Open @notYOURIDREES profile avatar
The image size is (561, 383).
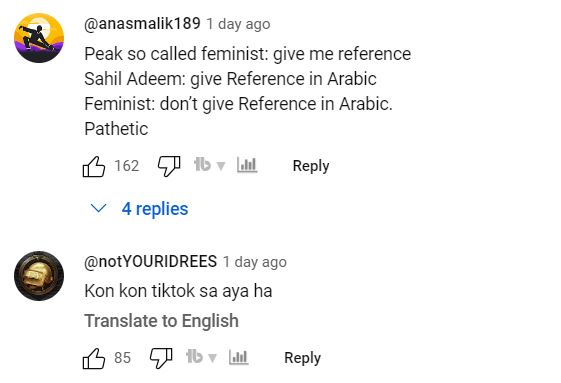click(39, 276)
